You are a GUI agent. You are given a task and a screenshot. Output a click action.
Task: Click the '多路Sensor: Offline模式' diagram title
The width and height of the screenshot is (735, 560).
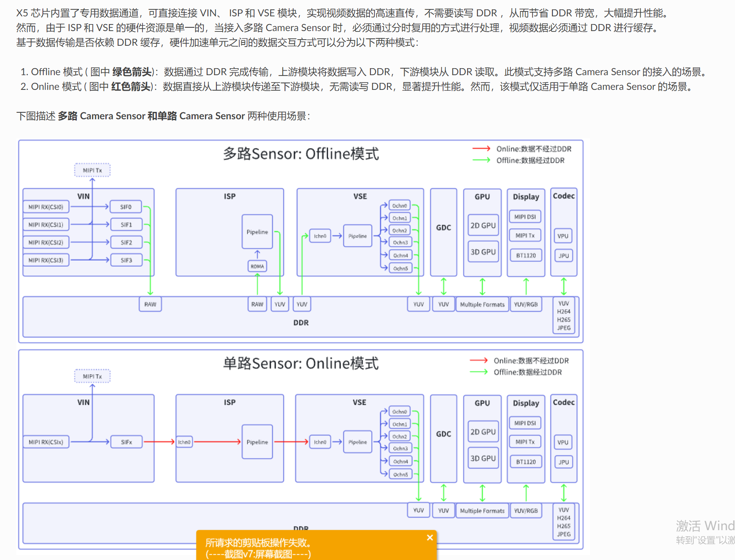coord(301,154)
